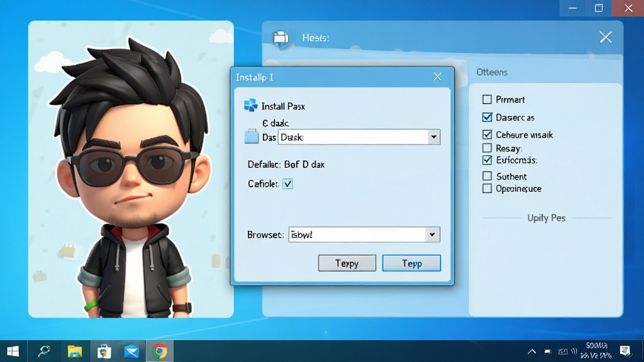This screenshot has height=362, width=644.
Task: Uncheck the Daserc as checkbox
Action: [x=487, y=118]
